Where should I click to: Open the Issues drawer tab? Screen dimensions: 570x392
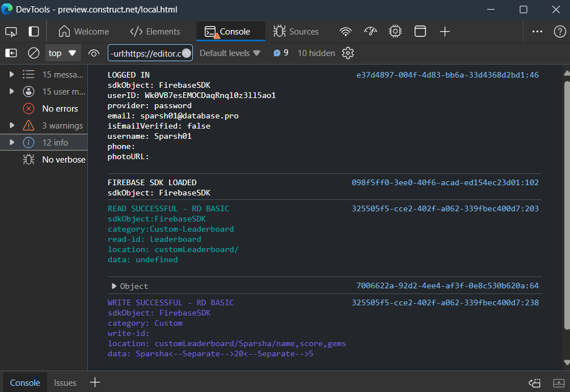tap(65, 383)
